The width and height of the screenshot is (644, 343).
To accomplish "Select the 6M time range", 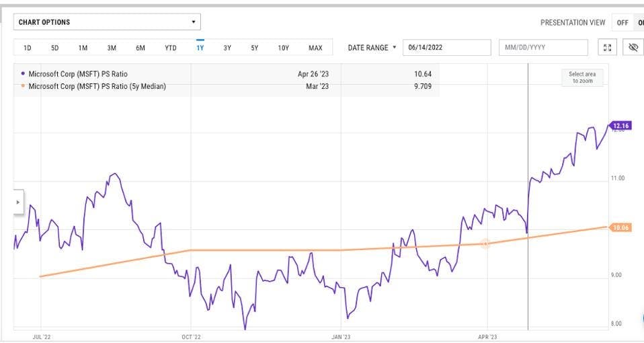I will pyautogui.click(x=140, y=48).
